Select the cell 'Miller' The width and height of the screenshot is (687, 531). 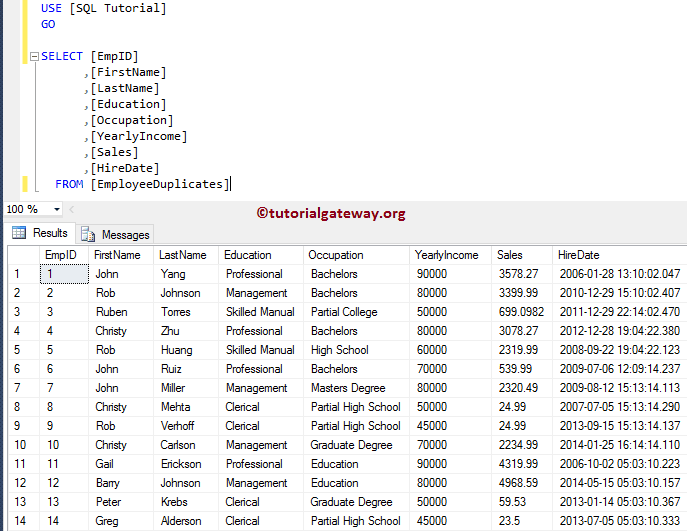[x=186, y=388]
